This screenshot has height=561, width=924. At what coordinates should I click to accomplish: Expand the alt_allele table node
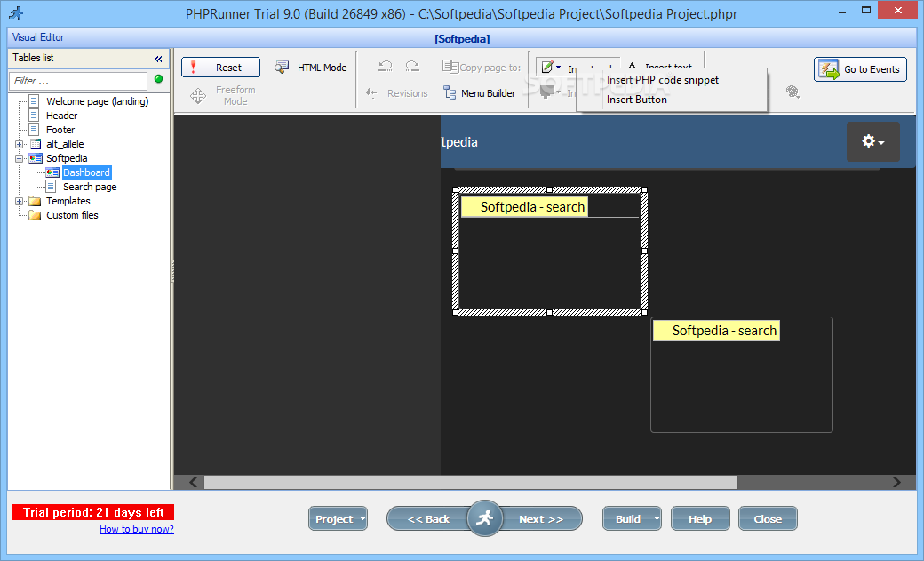[x=19, y=144]
